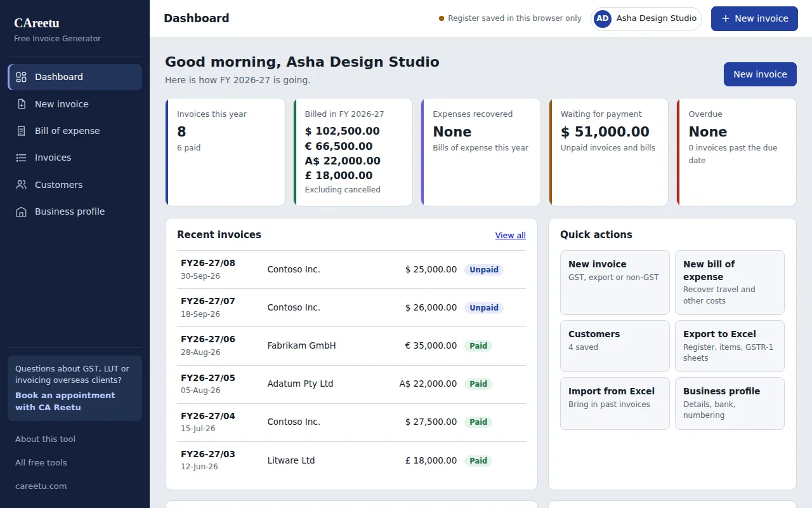The width and height of the screenshot is (812, 508).
Task: Choose the Export to Excel quick action
Action: pyautogui.click(x=730, y=346)
